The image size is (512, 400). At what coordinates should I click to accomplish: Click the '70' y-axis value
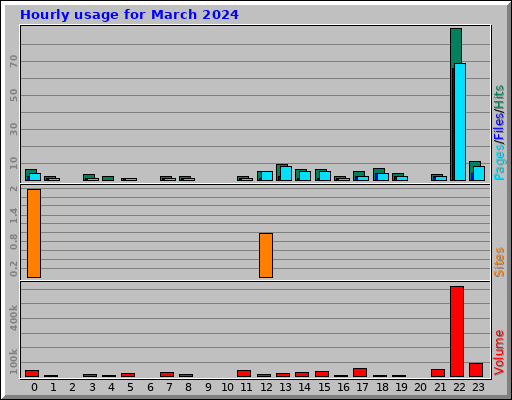[x=13, y=61]
